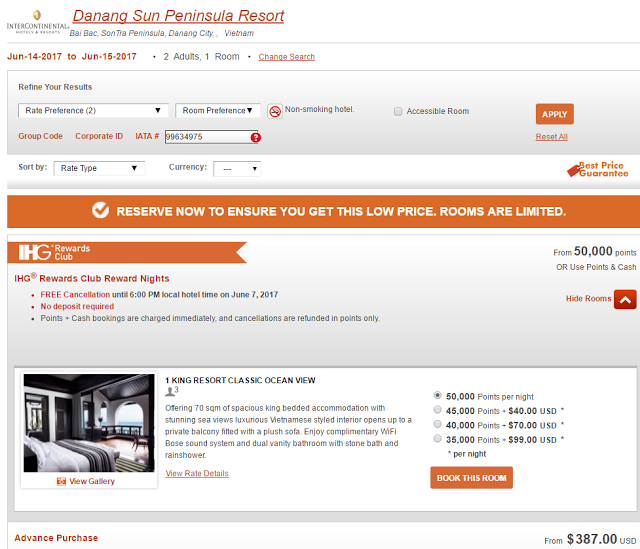
Task: Collapse rooms with the red chevron button
Action: click(x=625, y=300)
